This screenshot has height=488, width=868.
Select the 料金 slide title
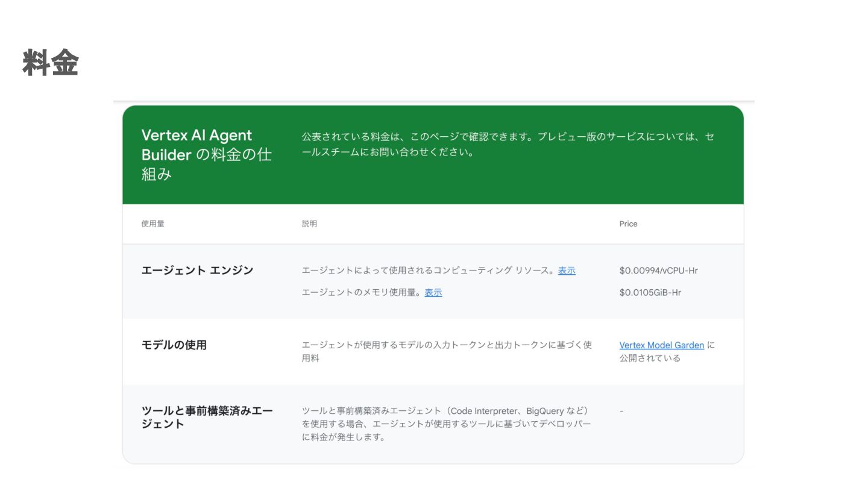(x=51, y=63)
